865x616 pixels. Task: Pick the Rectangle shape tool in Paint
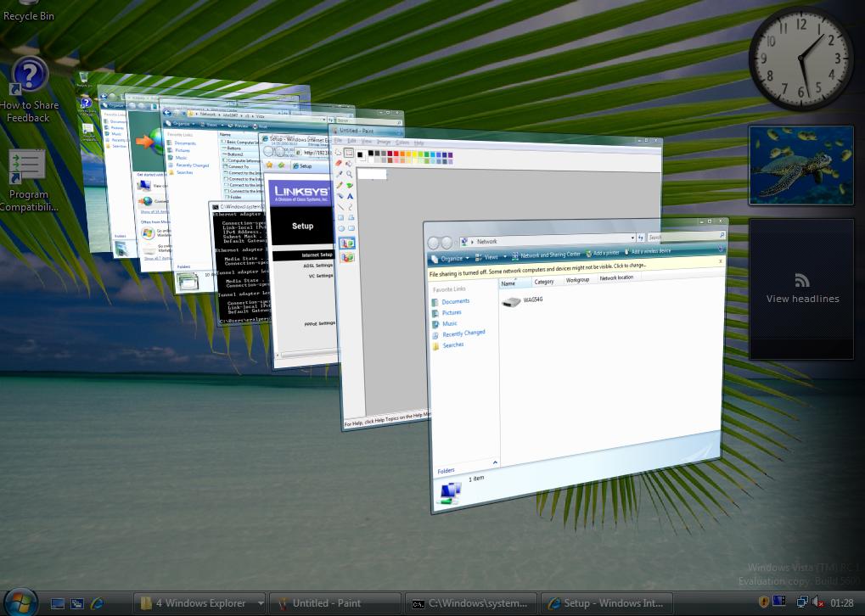pyautogui.click(x=341, y=217)
